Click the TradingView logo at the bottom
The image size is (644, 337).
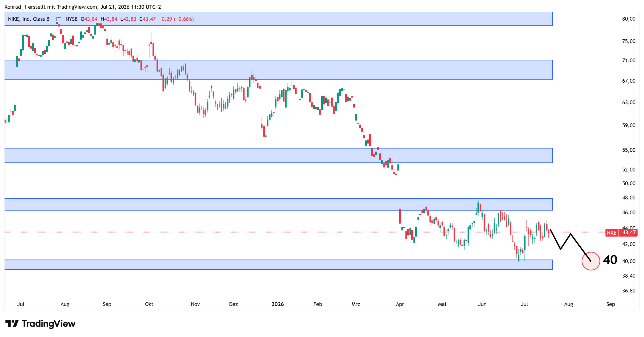pos(40,323)
